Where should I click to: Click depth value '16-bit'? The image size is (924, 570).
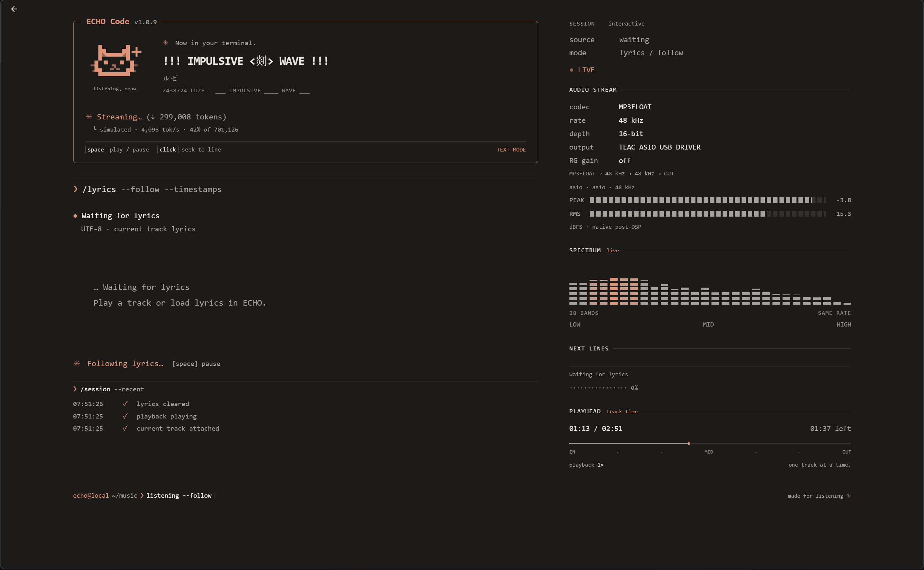[x=631, y=134]
